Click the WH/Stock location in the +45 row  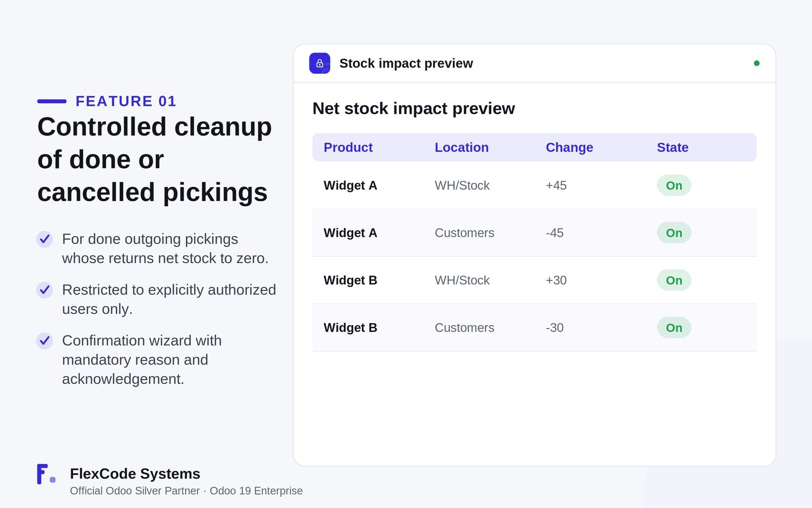462,185
